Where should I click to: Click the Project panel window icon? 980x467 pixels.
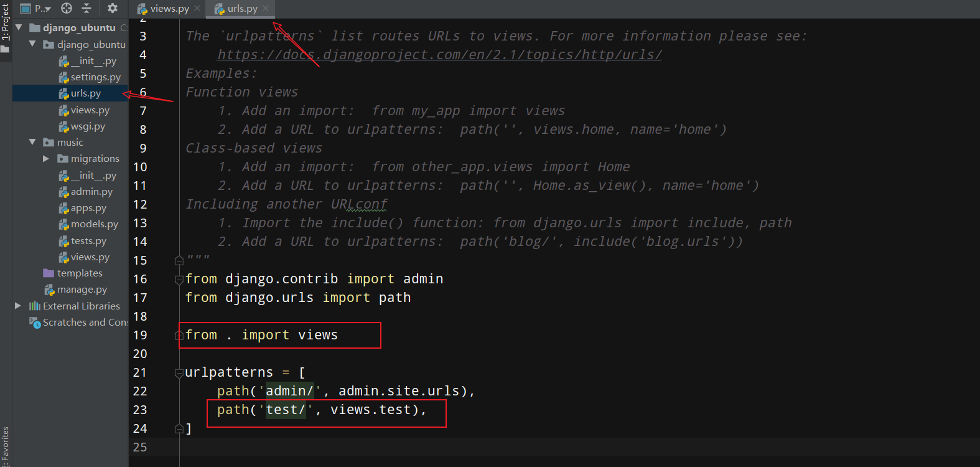26,8
